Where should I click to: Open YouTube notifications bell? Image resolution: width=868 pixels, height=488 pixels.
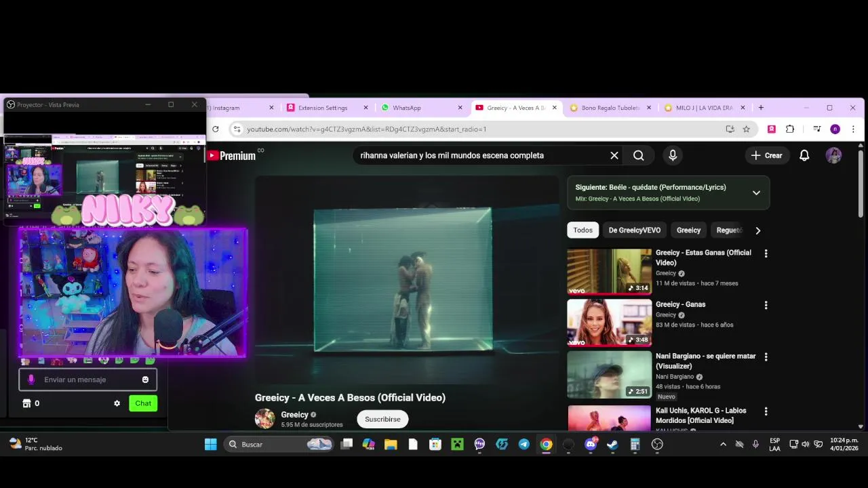click(804, 155)
